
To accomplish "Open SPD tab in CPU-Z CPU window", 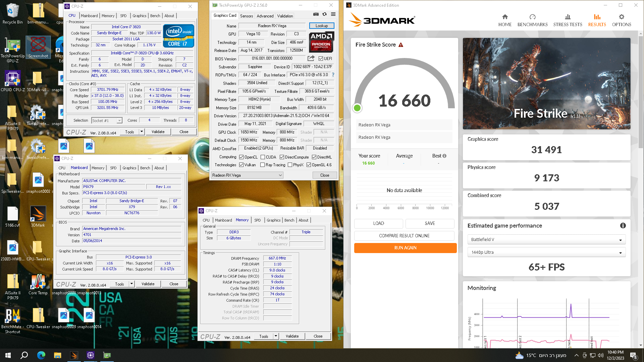I will [x=123, y=16].
